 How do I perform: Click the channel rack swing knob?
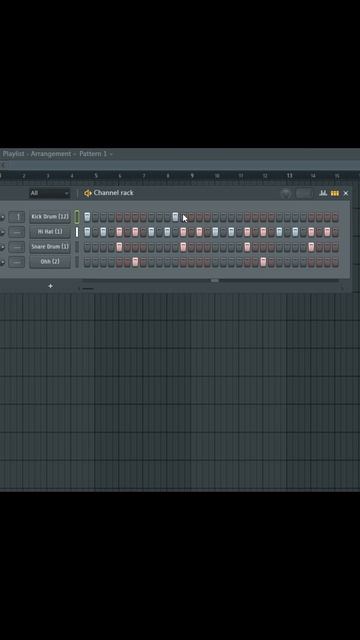tap(286, 193)
